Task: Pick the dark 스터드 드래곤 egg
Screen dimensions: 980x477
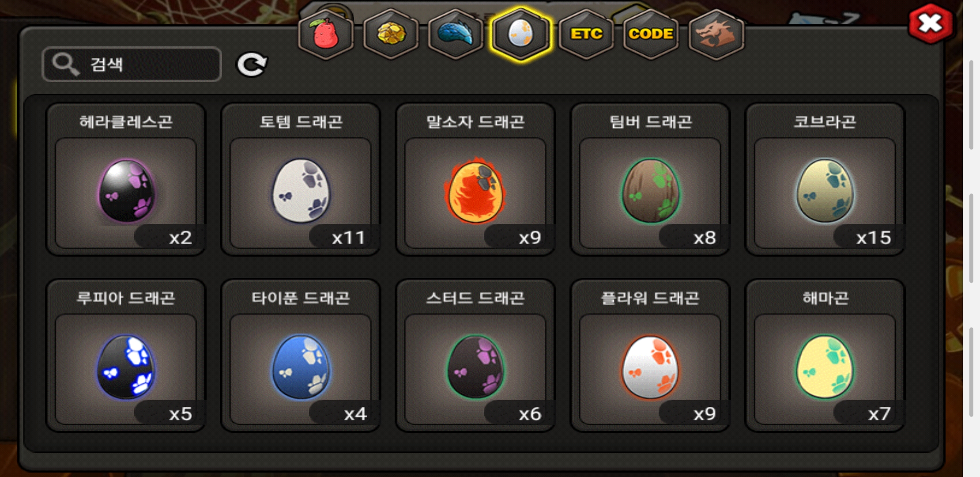Action: click(x=475, y=355)
